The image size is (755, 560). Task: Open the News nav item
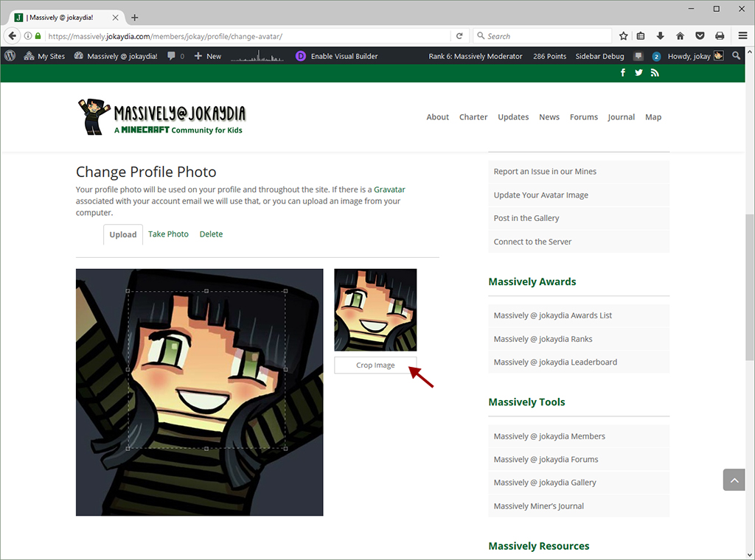[x=549, y=117]
